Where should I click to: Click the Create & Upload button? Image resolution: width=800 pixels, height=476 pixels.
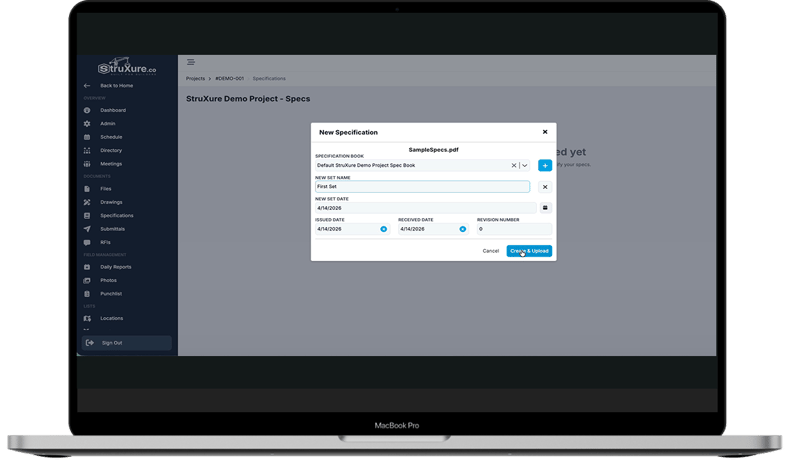[528, 251]
